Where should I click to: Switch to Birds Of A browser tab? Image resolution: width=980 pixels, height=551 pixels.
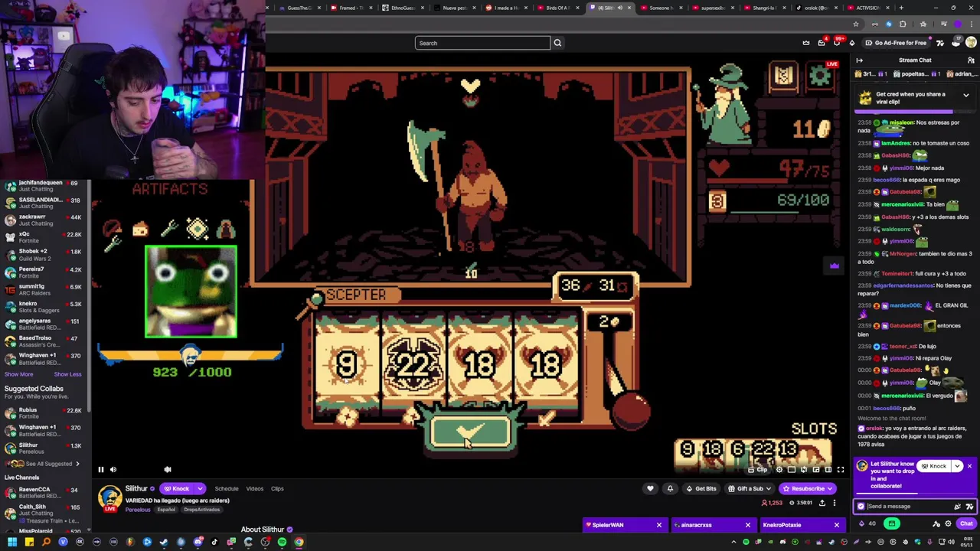pos(557,8)
